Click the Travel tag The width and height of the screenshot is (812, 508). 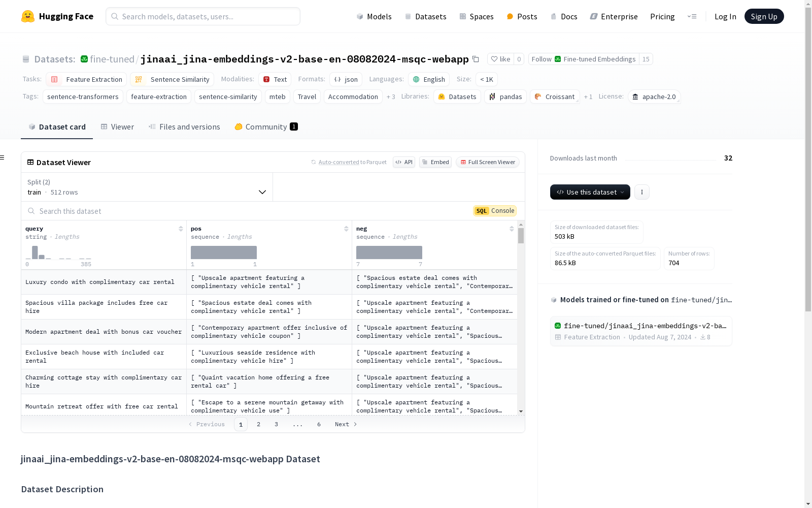coord(307,97)
